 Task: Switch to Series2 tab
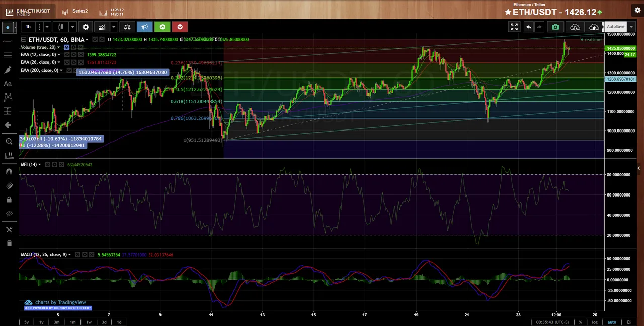[74, 10]
